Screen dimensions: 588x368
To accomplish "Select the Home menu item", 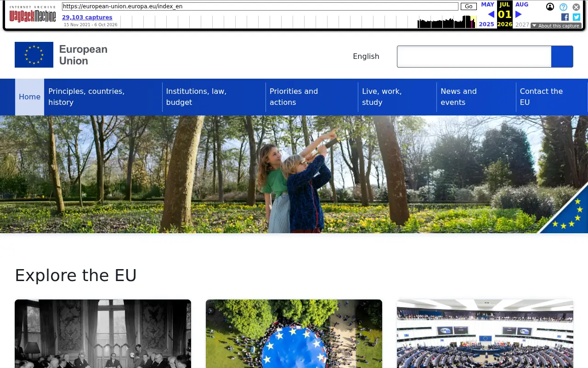I will (x=30, y=97).
